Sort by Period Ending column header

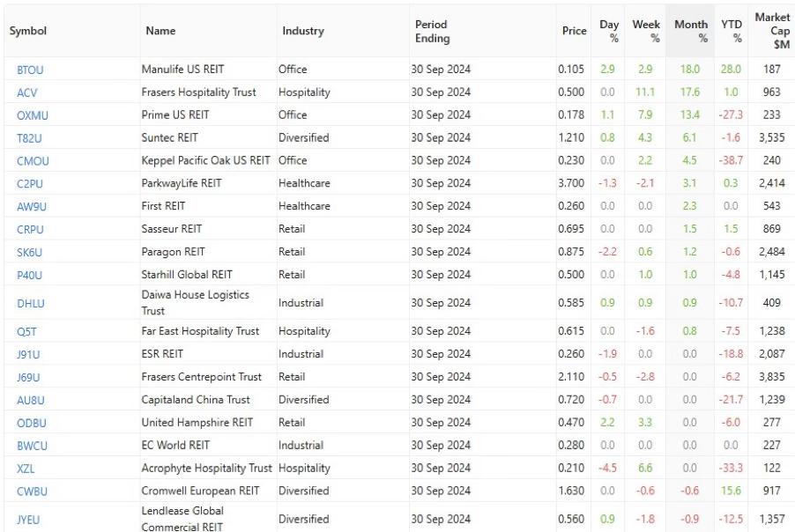point(433,32)
